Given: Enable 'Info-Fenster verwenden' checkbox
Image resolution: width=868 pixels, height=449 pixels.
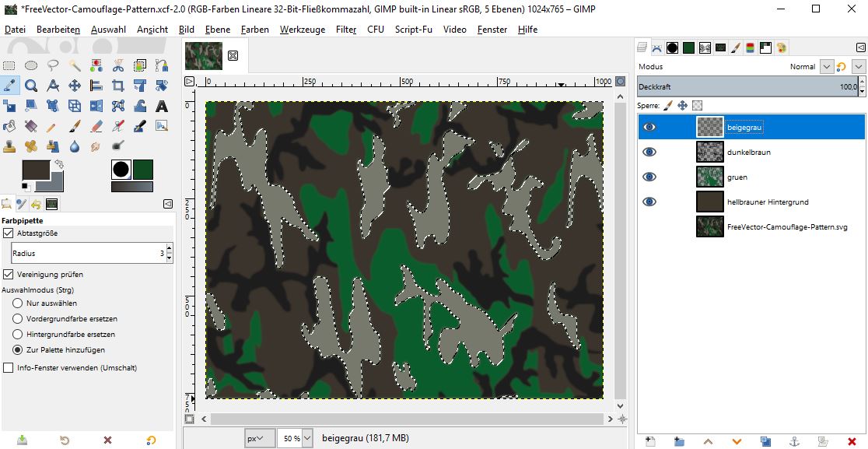Looking at the screenshot, I should 9,367.
